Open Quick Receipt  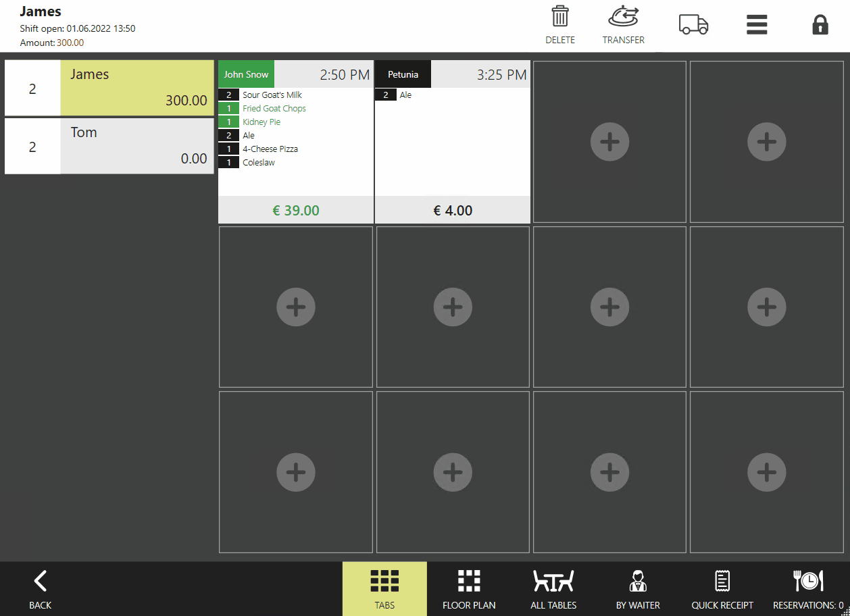coord(722,589)
